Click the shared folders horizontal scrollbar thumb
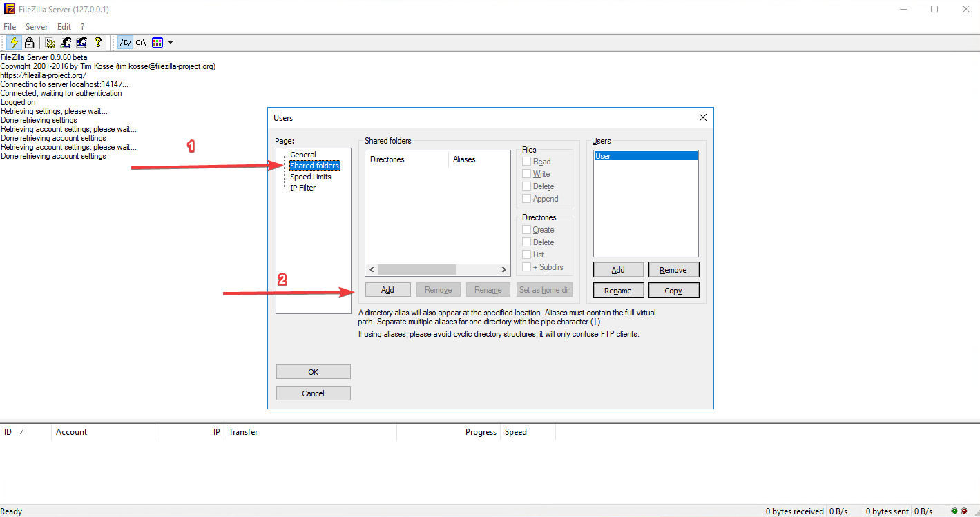Viewport: 980px width, 517px height. [417, 269]
